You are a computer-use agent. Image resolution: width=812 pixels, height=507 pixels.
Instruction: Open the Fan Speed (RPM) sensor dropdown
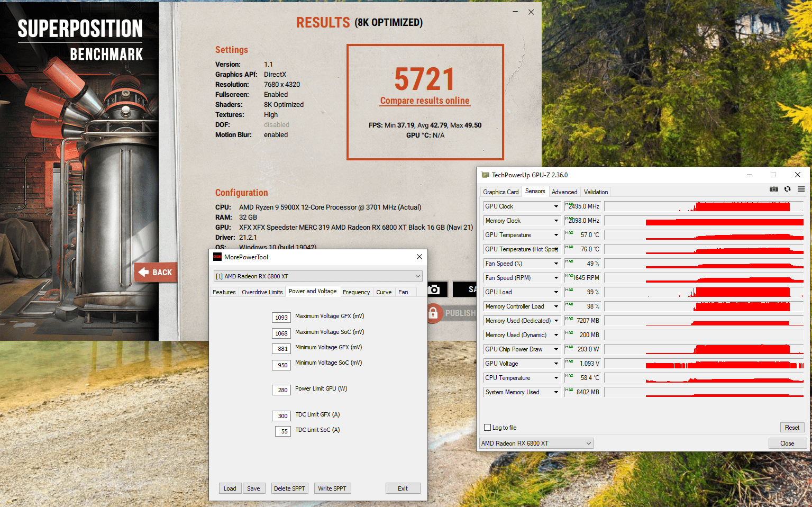coord(556,278)
